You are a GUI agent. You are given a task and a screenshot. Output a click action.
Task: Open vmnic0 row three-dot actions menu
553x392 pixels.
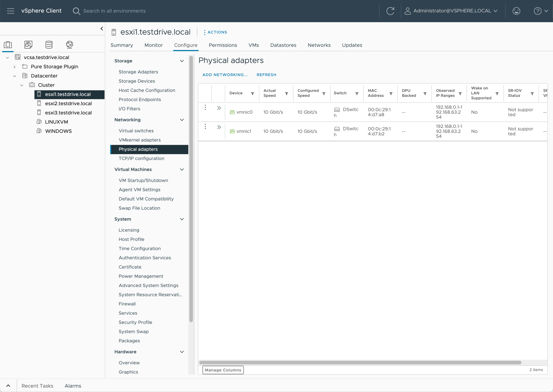[x=205, y=107]
